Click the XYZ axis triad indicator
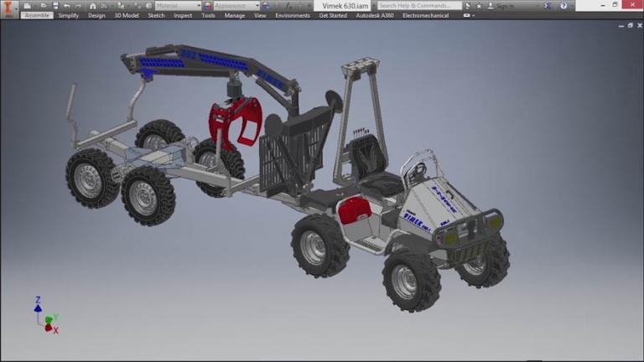 [44, 316]
